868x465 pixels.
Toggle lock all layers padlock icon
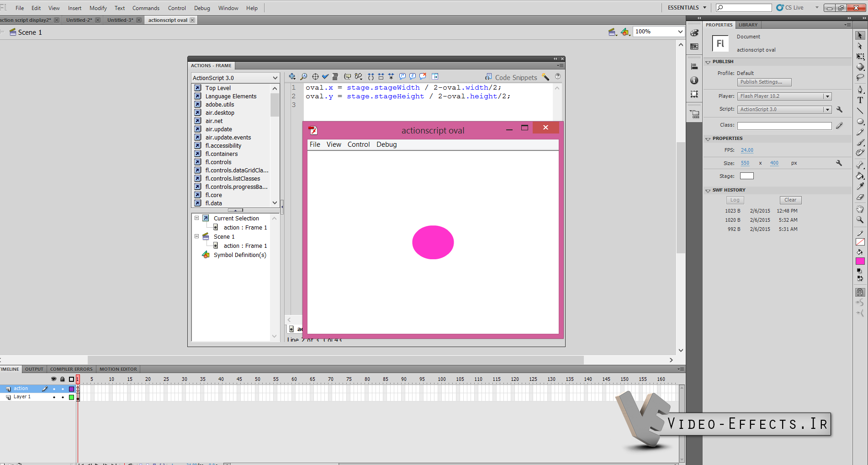pos(63,379)
